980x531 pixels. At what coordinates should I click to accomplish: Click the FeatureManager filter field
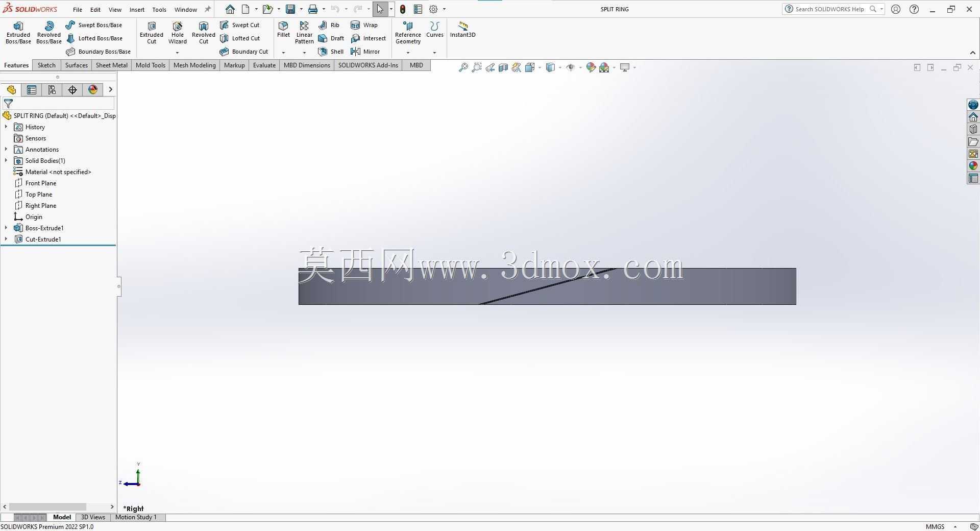tap(58, 104)
